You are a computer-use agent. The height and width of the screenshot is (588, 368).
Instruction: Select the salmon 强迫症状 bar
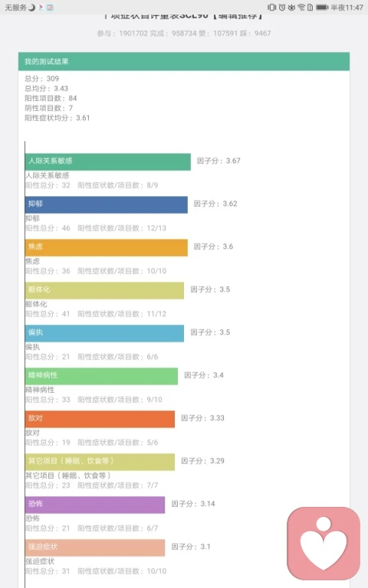click(x=95, y=547)
